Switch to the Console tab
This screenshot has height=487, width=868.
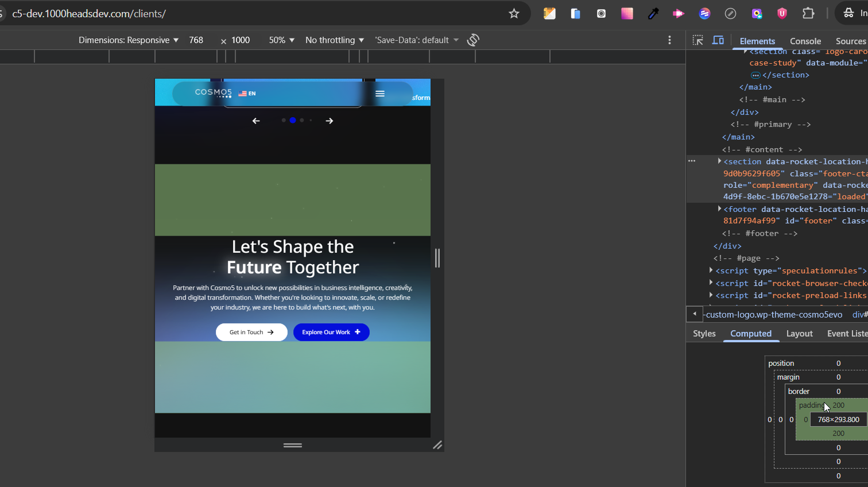[x=805, y=41]
